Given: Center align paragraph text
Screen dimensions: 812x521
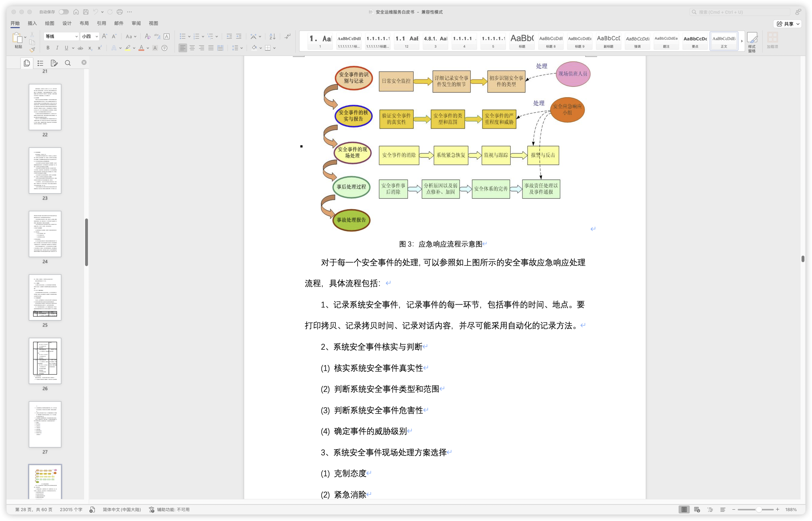Looking at the screenshot, I should click(192, 48).
